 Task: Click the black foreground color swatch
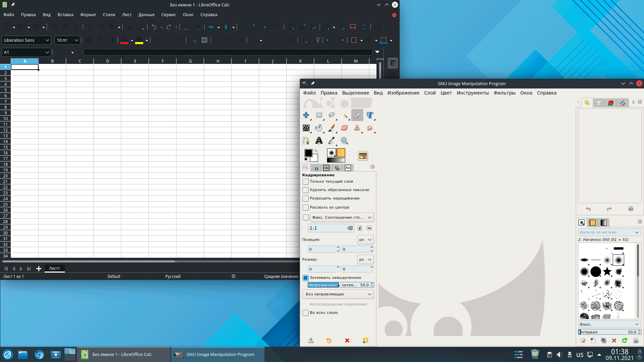point(308,153)
